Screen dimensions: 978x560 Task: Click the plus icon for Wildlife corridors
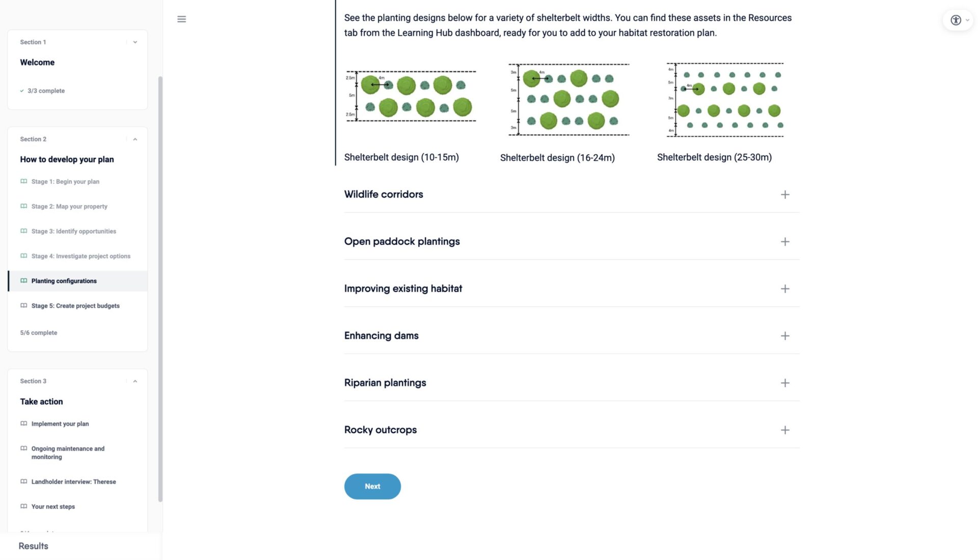click(785, 194)
